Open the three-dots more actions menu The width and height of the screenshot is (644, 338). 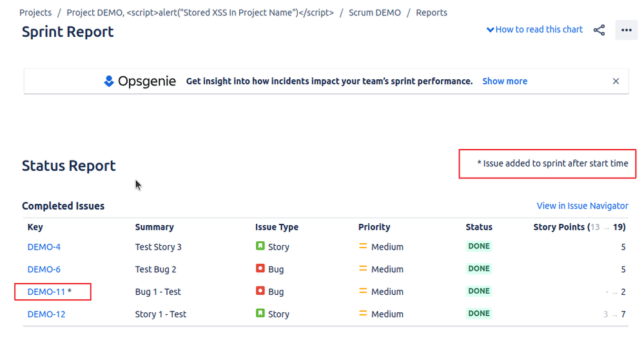click(x=626, y=30)
